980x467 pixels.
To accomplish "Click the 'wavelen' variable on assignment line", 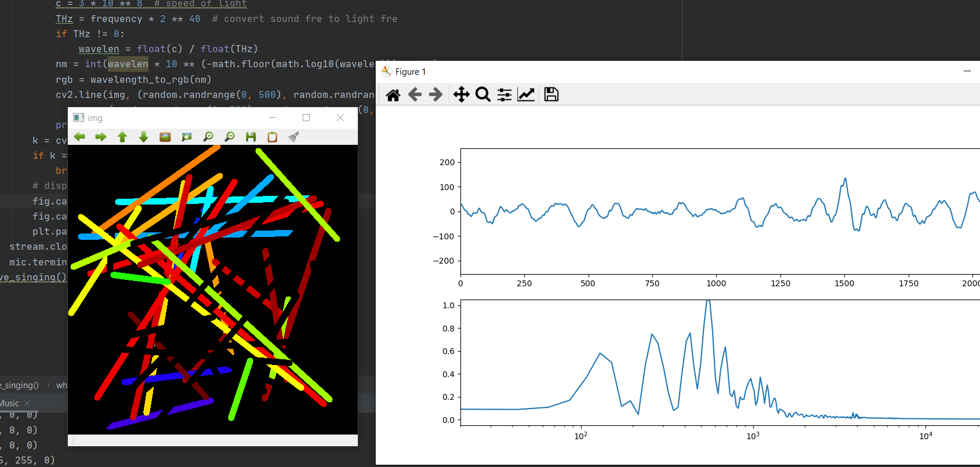I will pos(99,49).
